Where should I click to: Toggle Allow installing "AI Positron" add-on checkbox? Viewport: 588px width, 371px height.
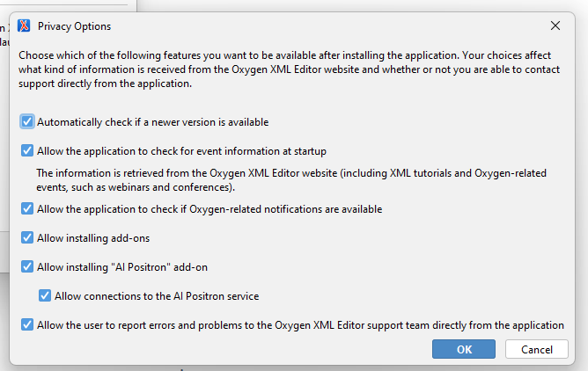click(x=27, y=266)
